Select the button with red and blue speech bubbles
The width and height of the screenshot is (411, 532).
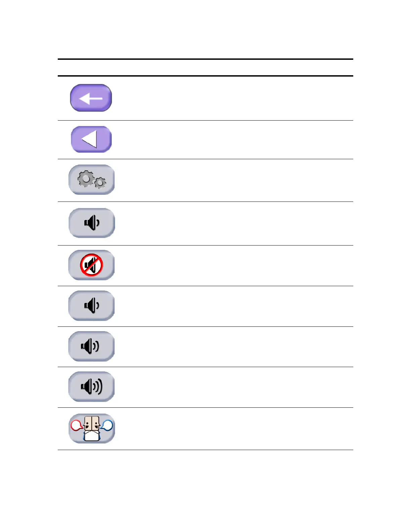(x=92, y=429)
